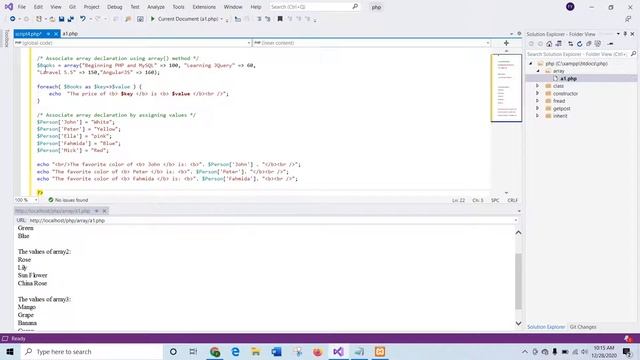Viewport: 640px width, 360px height.
Task: Close the script4.php tab
Action: pos(56,34)
